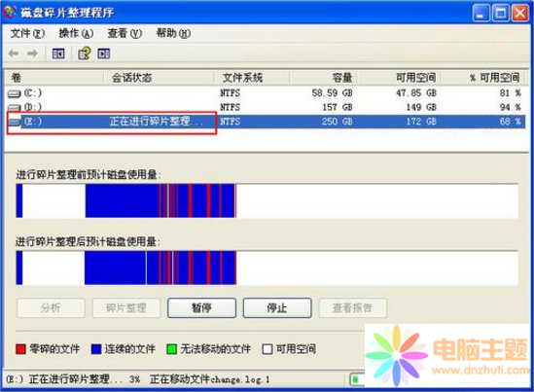The width and height of the screenshot is (534, 392).
Task: Open the help question-mark toolbar icon
Action: pos(85,53)
